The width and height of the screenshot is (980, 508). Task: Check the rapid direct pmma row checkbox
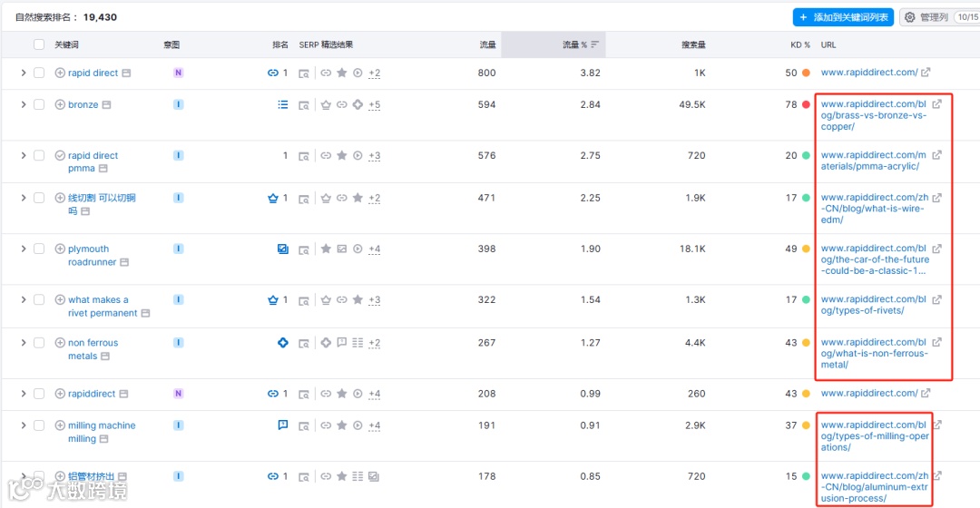39,155
